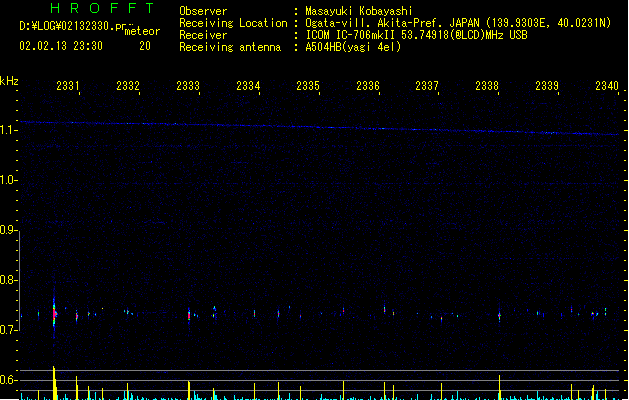Viewport: 629px width, 400px height.
Task: Click the 2335 time axis marker
Action: tap(308, 86)
